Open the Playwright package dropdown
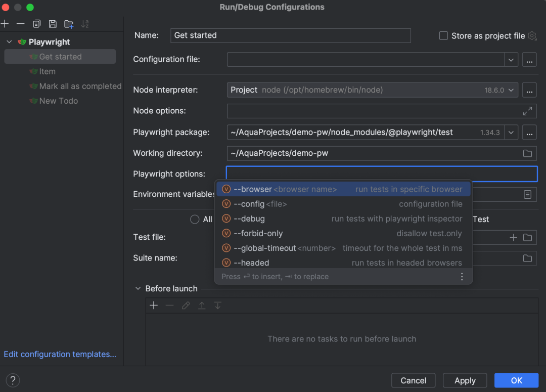The image size is (546, 392). (x=511, y=133)
